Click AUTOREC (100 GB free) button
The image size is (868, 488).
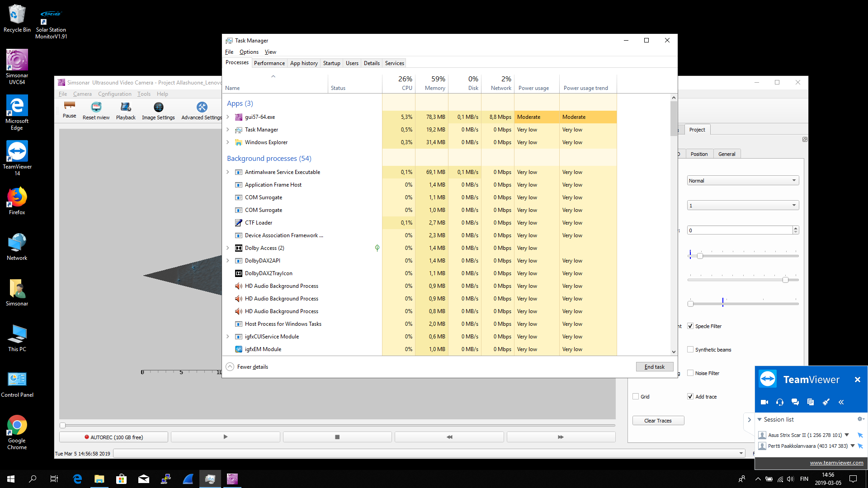click(113, 437)
